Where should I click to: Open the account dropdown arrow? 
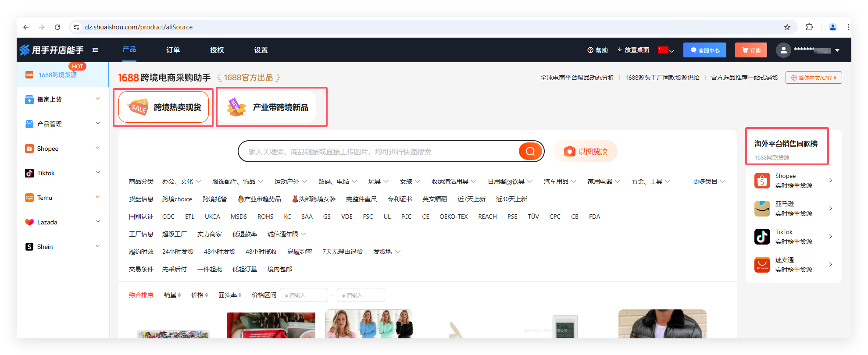click(x=837, y=50)
